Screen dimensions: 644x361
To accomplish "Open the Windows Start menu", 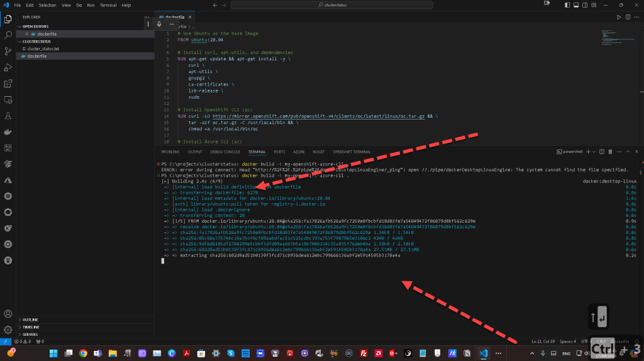I will (x=53, y=353).
